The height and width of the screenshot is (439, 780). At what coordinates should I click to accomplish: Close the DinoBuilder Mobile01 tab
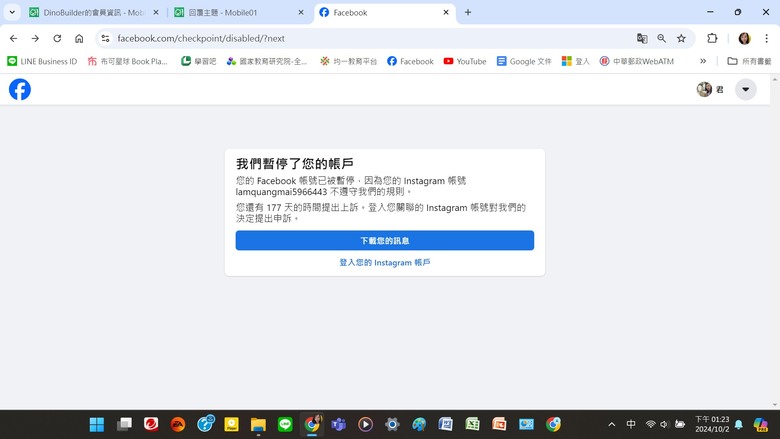coord(156,12)
